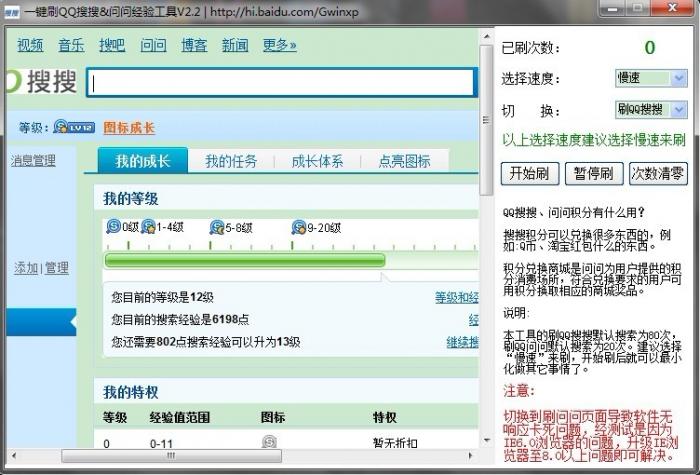Screen dimensions: 700x475
Task: Open the 新闻 navigation link
Action: [235, 45]
